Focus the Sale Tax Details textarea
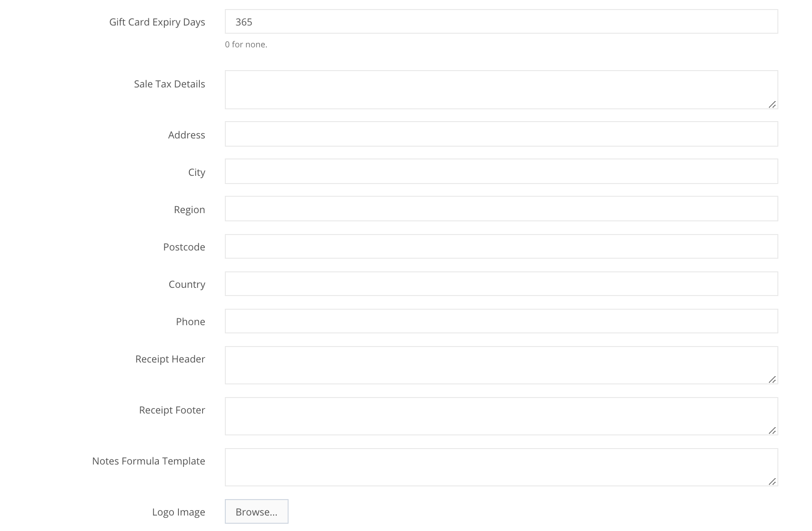 501,90
